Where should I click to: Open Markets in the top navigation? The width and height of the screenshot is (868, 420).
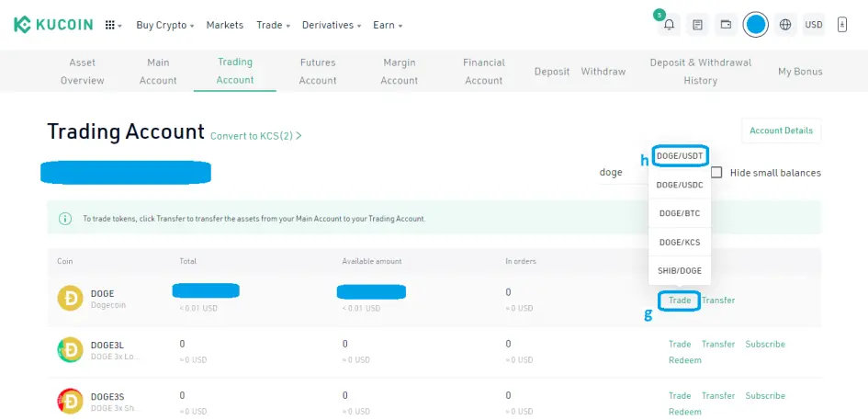pyautogui.click(x=225, y=25)
